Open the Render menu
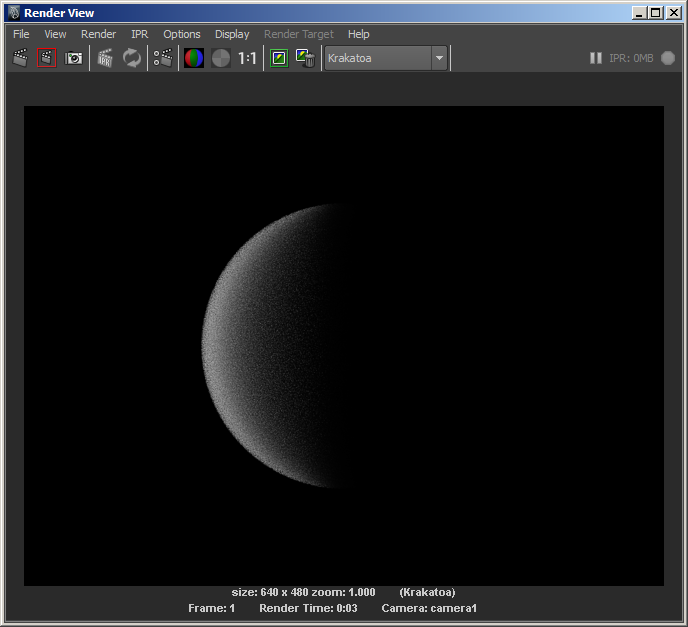Viewport: 688px width, 627px height. (x=98, y=34)
